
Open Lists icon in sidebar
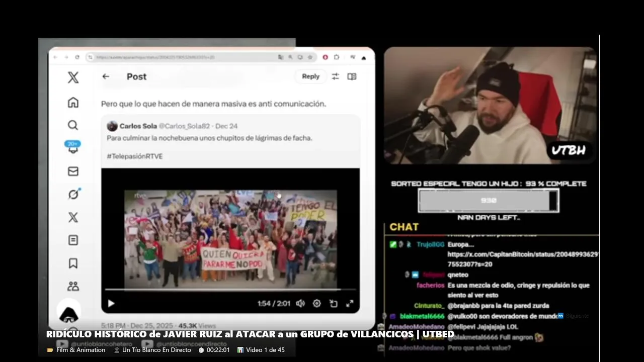pos(73,240)
